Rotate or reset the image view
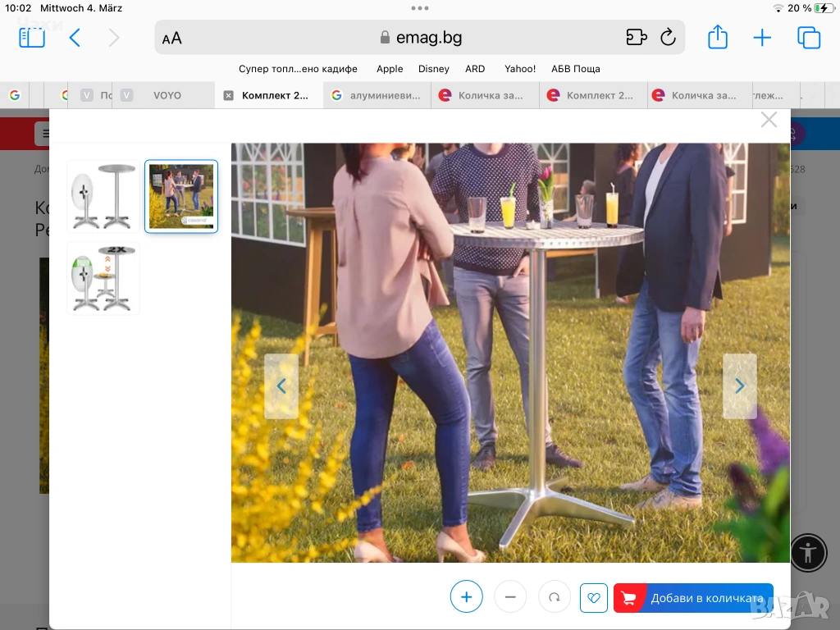840x630 pixels. 554,597
